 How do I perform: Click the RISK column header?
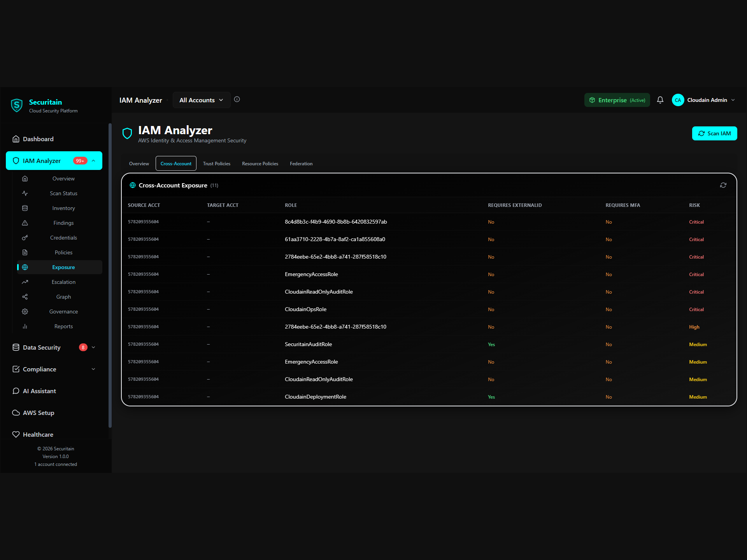694,205
